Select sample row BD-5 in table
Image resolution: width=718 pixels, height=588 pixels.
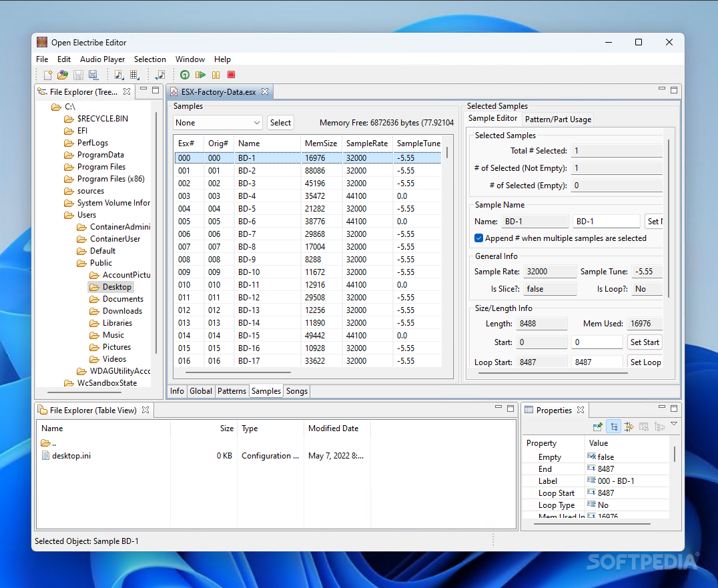pyautogui.click(x=308, y=209)
